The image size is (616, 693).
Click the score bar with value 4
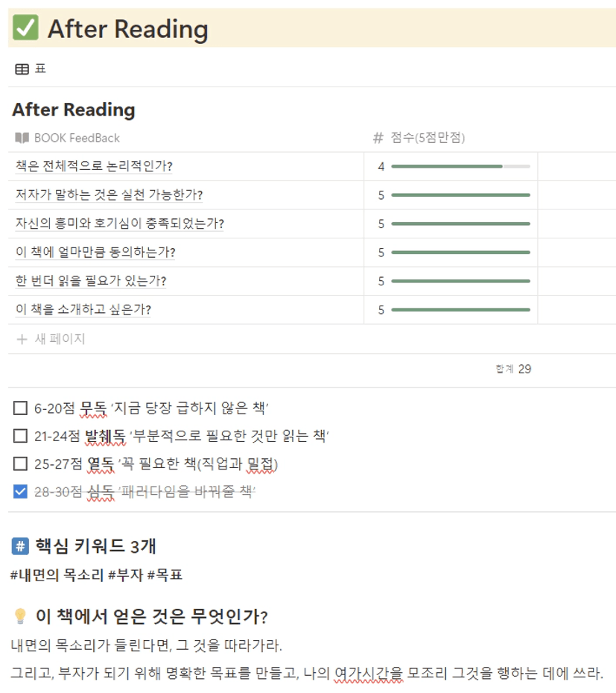tap(460, 167)
